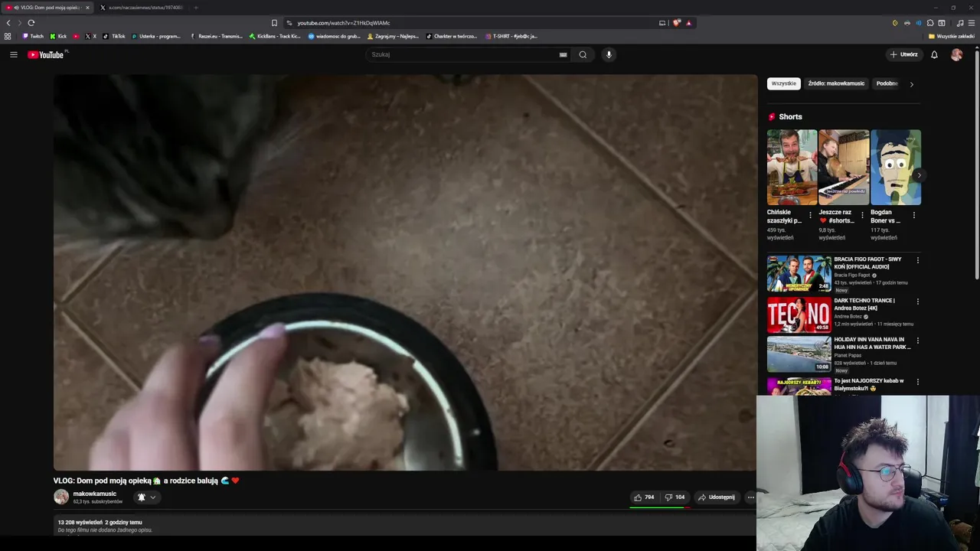Click the Udostępnij share button
This screenshot has width=980, height=551.
pos(717,497)
